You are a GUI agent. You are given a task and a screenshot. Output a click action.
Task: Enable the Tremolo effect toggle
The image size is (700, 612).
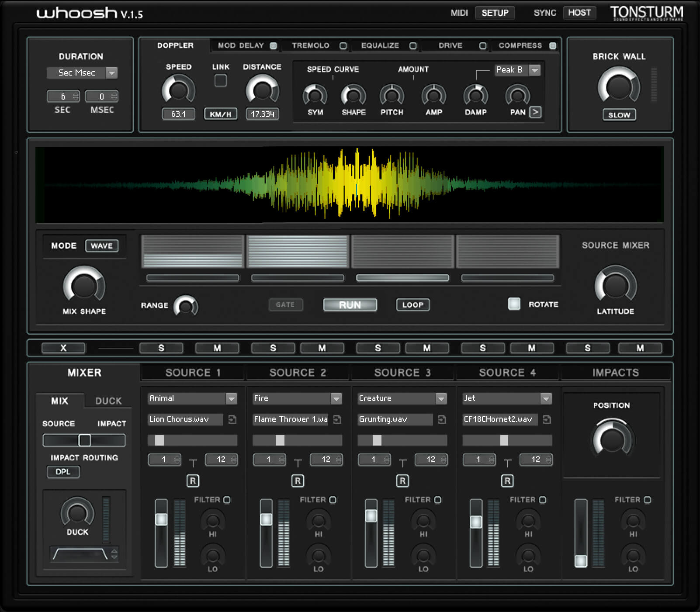click(x=343, y=45)
